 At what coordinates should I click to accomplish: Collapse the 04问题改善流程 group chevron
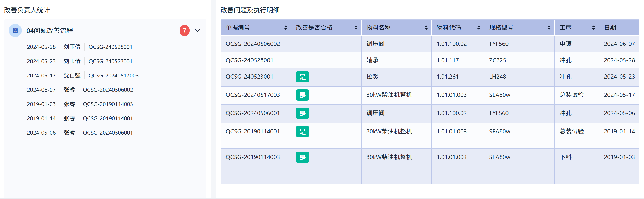tap(198, 31)
